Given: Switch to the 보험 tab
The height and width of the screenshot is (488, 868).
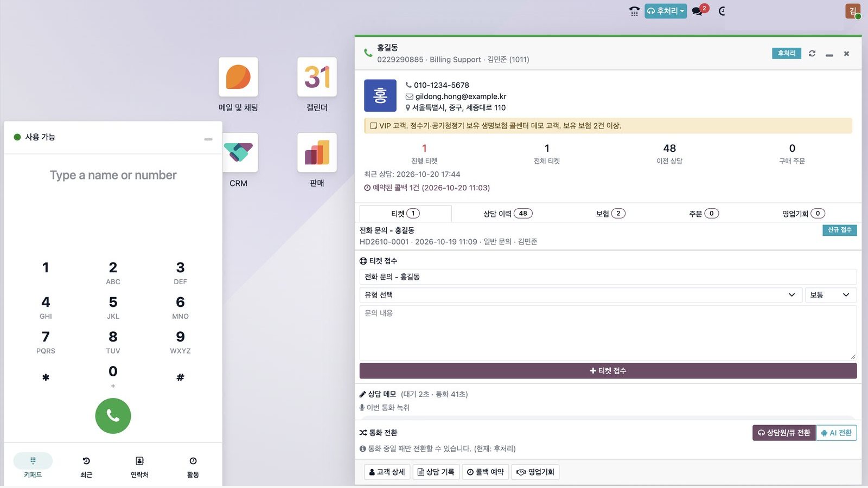Looking at the screenshot, I should (610, 214).
